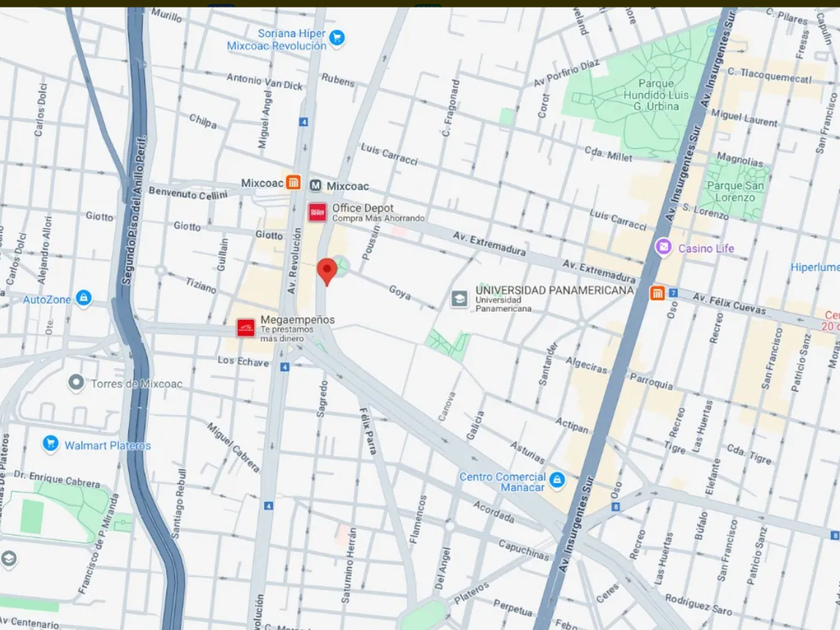Select the Torres de Mixcoac label
The width and height of the screenshot is (840, 630).
click(x=137, y=384)
